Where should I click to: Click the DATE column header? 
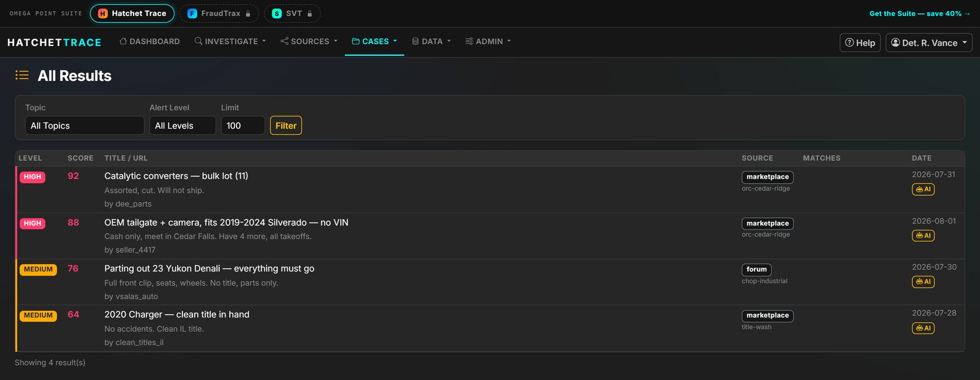922,158
